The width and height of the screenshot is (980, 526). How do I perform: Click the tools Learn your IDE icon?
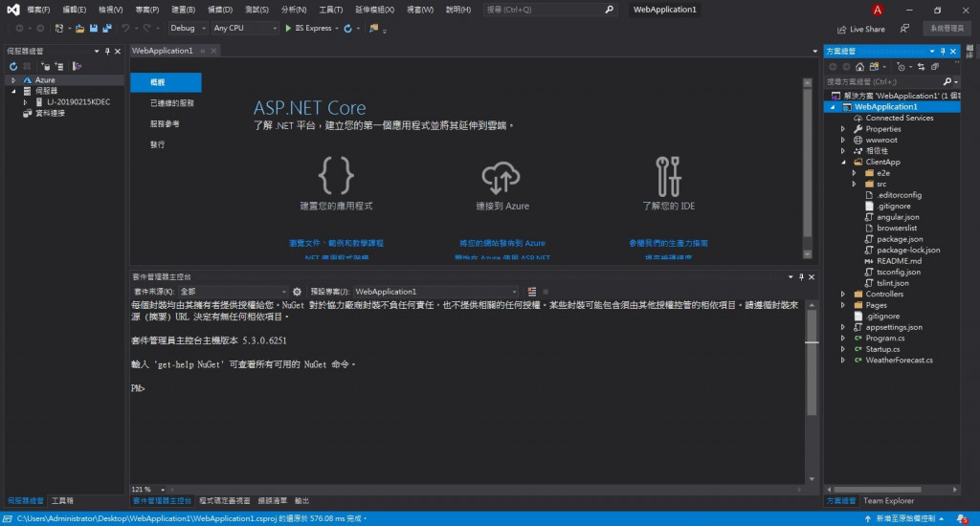click(668, 176)
